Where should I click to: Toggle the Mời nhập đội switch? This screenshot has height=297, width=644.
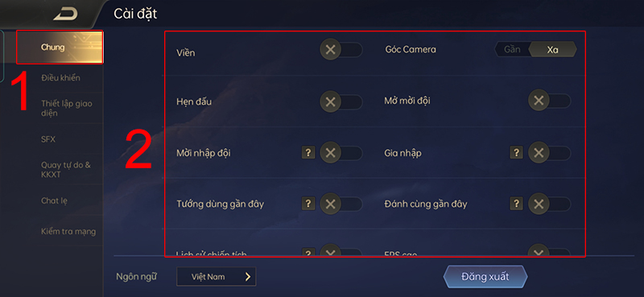[341, 153]
